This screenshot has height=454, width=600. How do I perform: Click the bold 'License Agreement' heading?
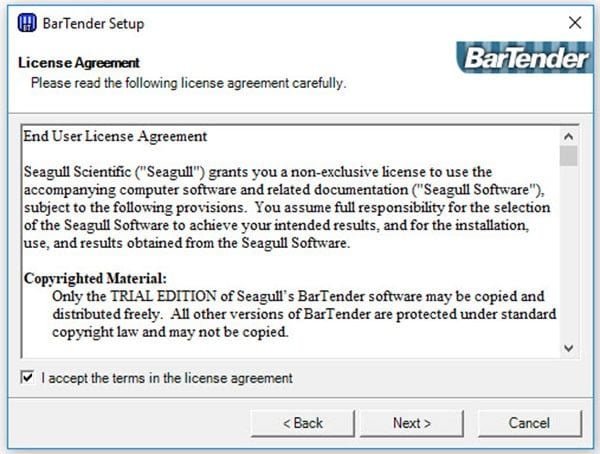tap(79, 62)
